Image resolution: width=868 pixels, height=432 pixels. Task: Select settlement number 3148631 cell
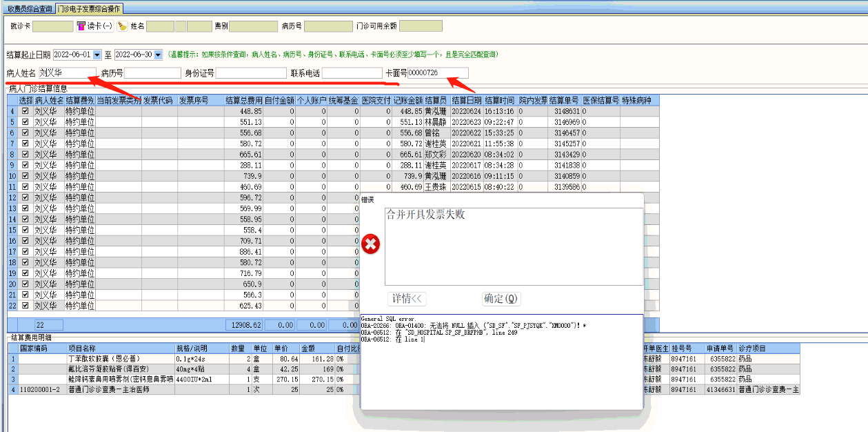[x=565, y=111]
